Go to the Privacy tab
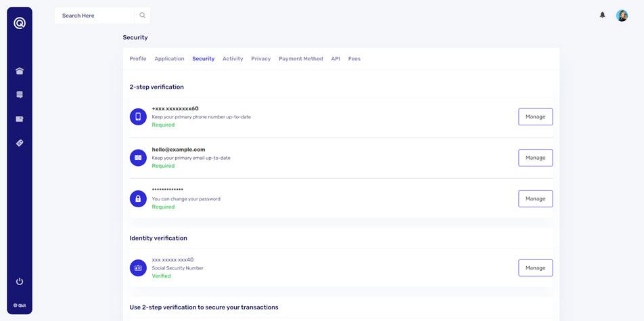The width and height of the screenshot is (644, 321). tap(260, 59)
